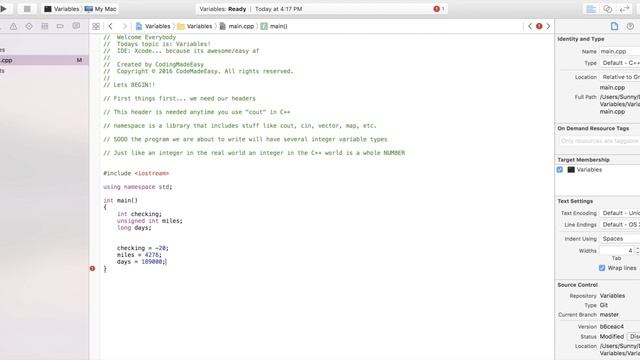Open the Location dropdown Relative to Group
The height and width of the screenshot is (360, 640).
(620, 77)
